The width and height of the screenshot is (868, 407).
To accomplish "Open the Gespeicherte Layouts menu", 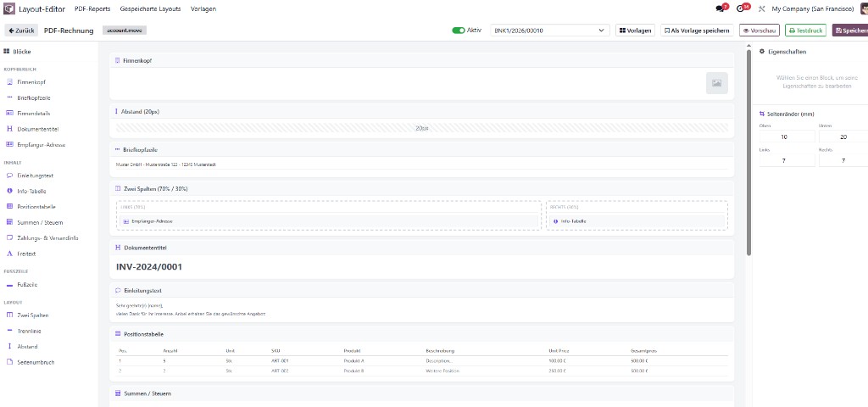I will (150, 8).
